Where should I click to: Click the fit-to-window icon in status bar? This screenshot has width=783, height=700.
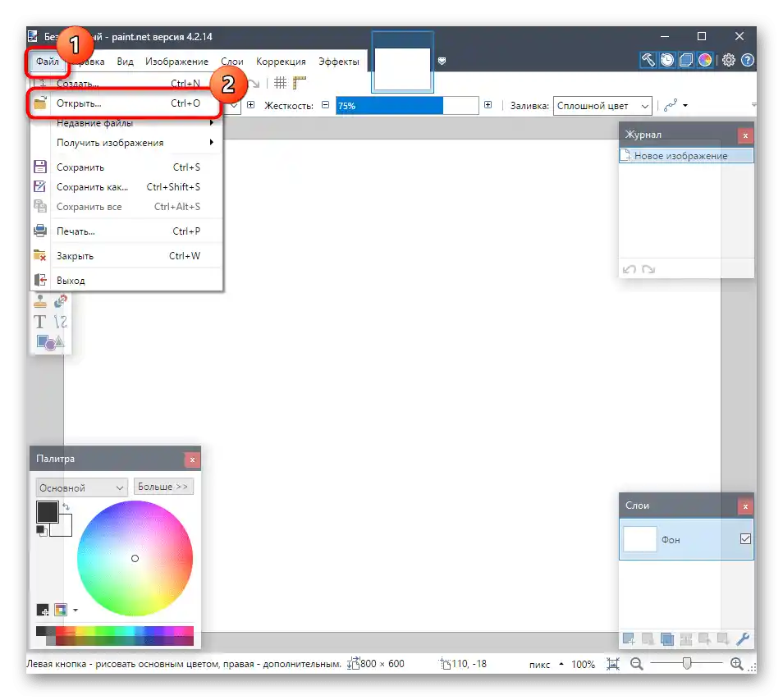[613, 664]
